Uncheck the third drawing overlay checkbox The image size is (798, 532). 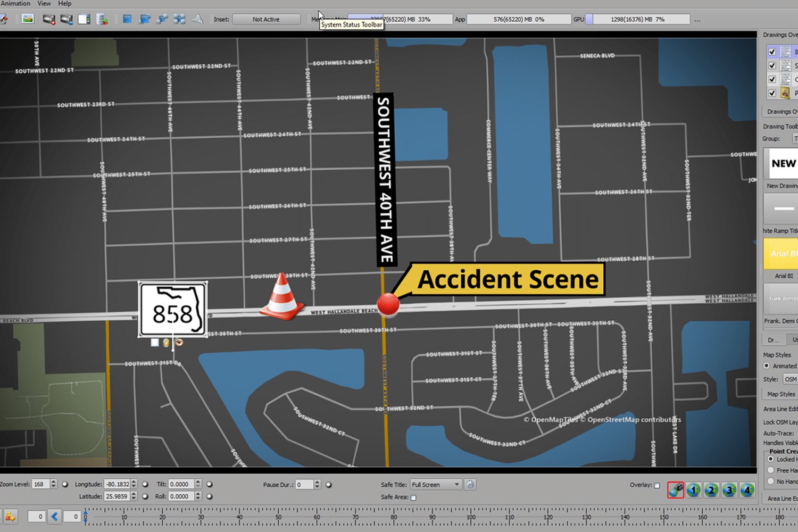[x=772, y=79]
